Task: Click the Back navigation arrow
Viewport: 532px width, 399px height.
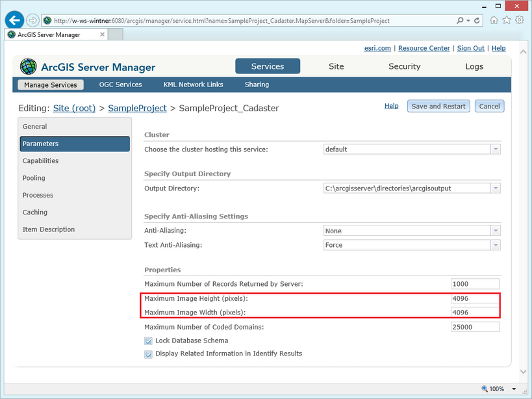Action: pos(14,19)
